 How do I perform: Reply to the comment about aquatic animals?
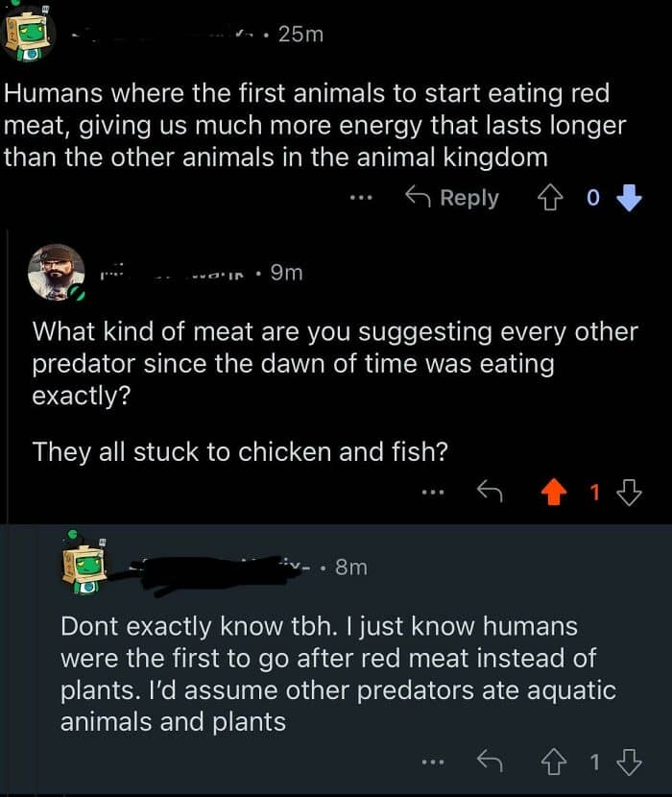[491, 763]
